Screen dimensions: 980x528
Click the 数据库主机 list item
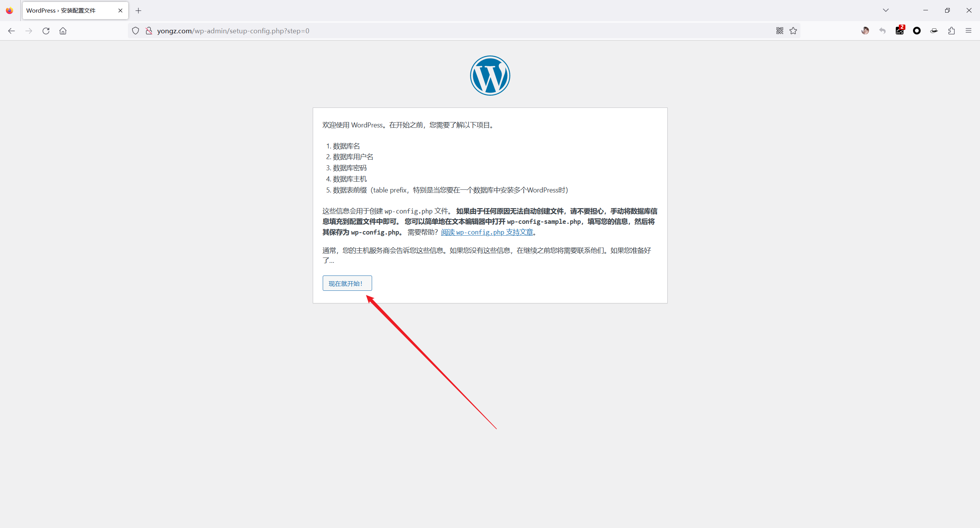click(x=350, y=179)
